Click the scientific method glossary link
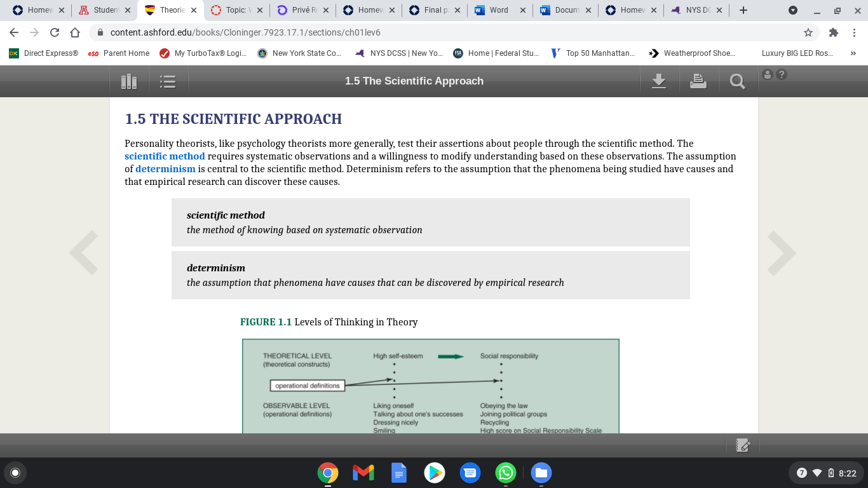The width and height of the screenshot is (868, 488). point(165,156)
